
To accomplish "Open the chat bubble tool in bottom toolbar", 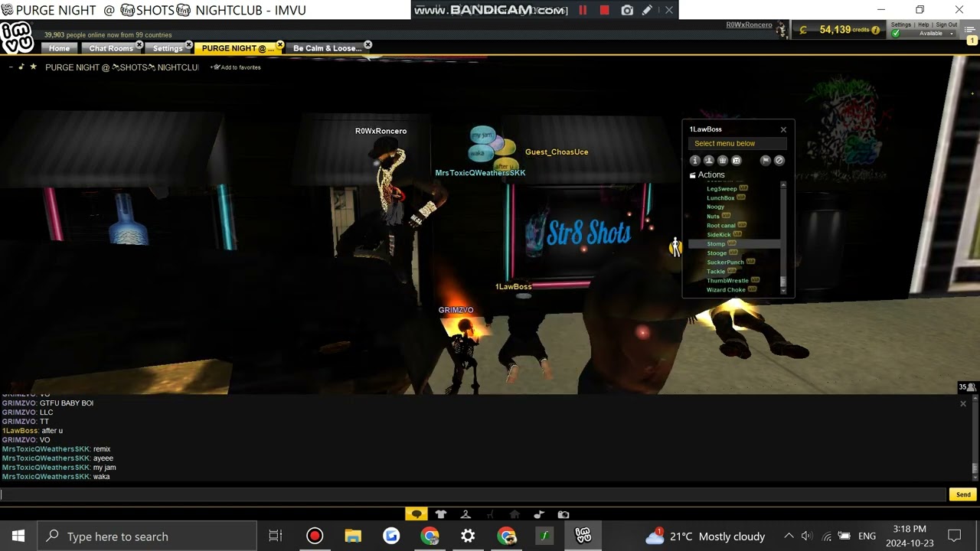I will [x=416, y=514].
